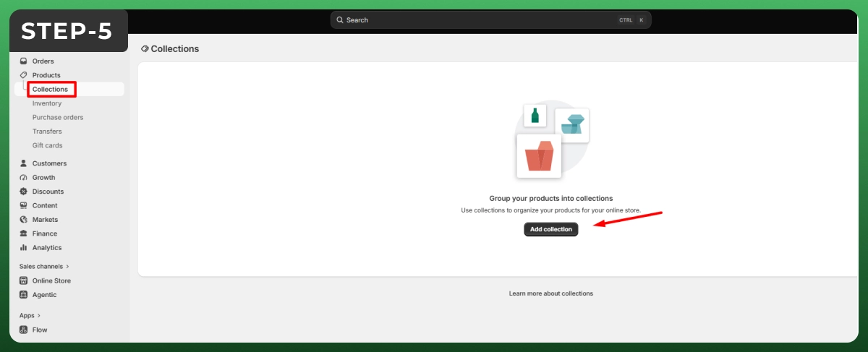The image size is (868, 352).
Task: Click the green bottle illustration
Action: [535, 115]
